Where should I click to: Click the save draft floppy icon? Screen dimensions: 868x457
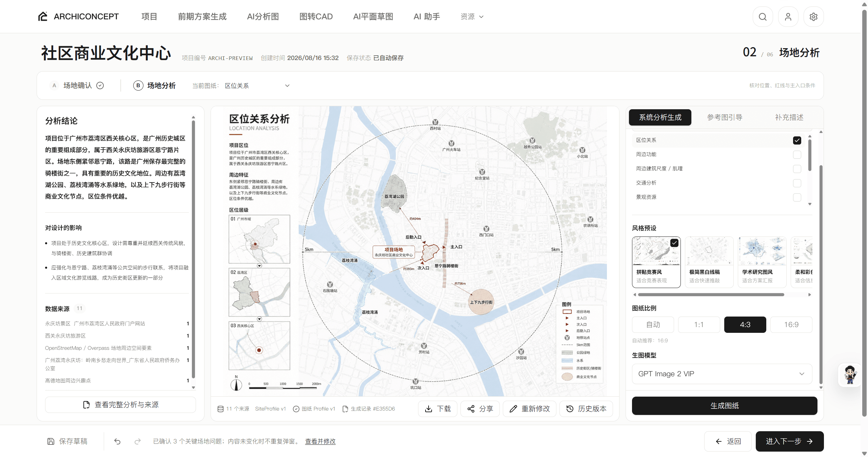[x=51, y=441]
